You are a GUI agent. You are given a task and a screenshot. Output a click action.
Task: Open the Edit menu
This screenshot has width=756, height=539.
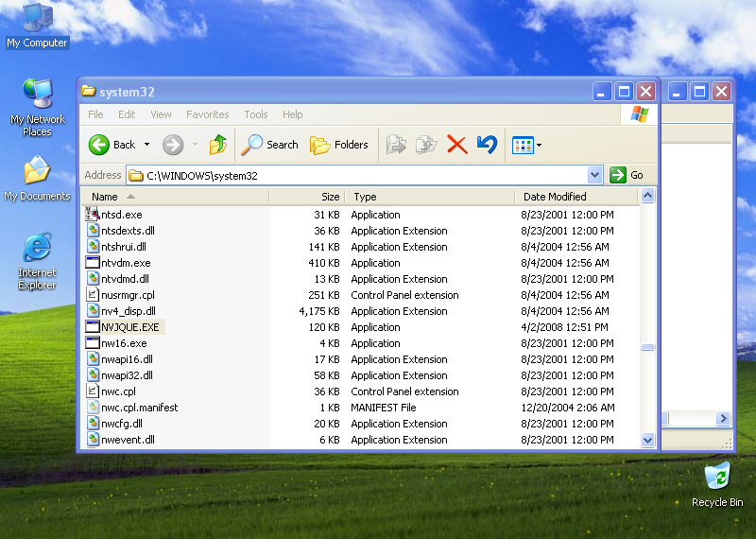[127, 114]
